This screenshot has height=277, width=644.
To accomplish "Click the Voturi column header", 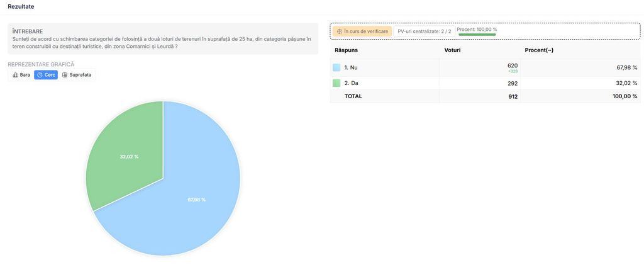I will coord(454,50).
